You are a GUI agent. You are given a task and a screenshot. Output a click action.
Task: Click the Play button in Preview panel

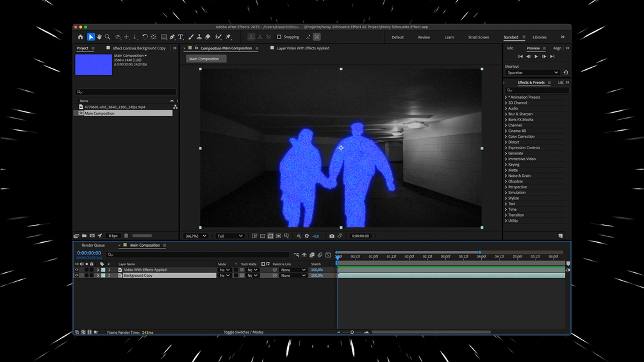click(536, 56)
